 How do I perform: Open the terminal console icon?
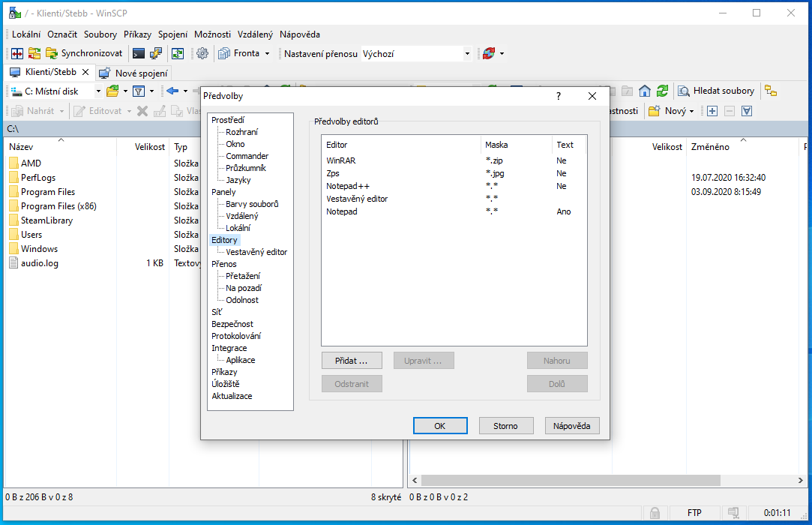139,53
